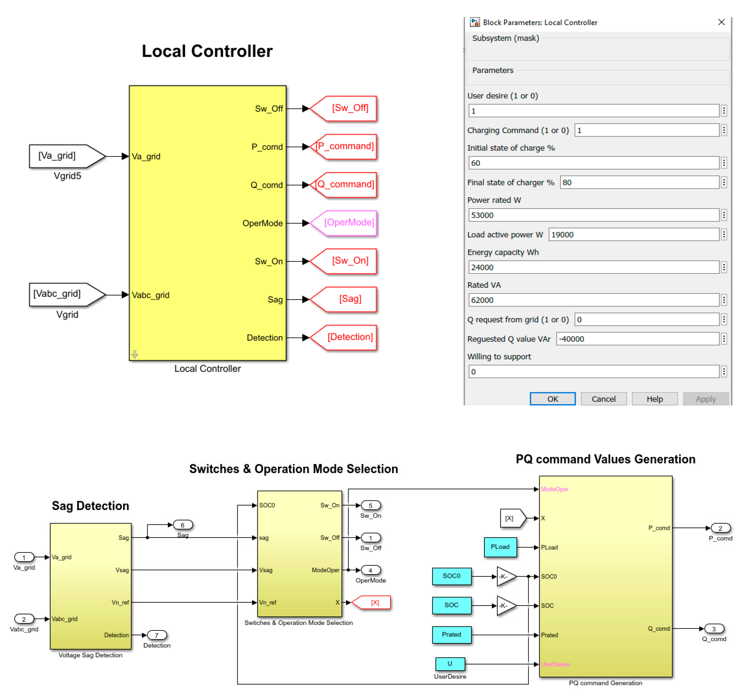The height and width of the screenshot is (700, 747).
Task: Close the Block Parameters dialog
Action: pyautogui.click(x=721, y=22)
